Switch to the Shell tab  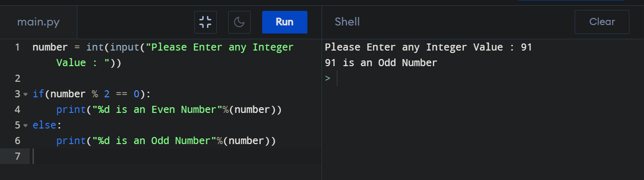pos(347,22)
